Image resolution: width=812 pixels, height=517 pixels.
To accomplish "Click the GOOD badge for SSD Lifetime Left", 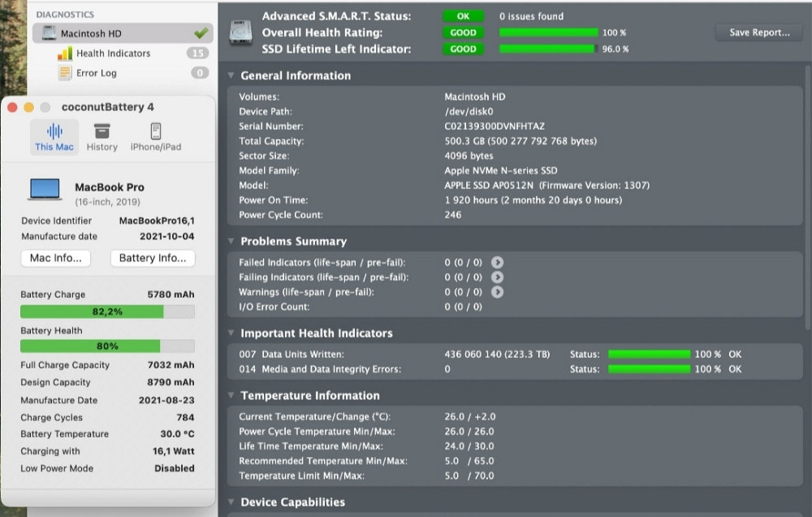I will click(x=463, y=49).
